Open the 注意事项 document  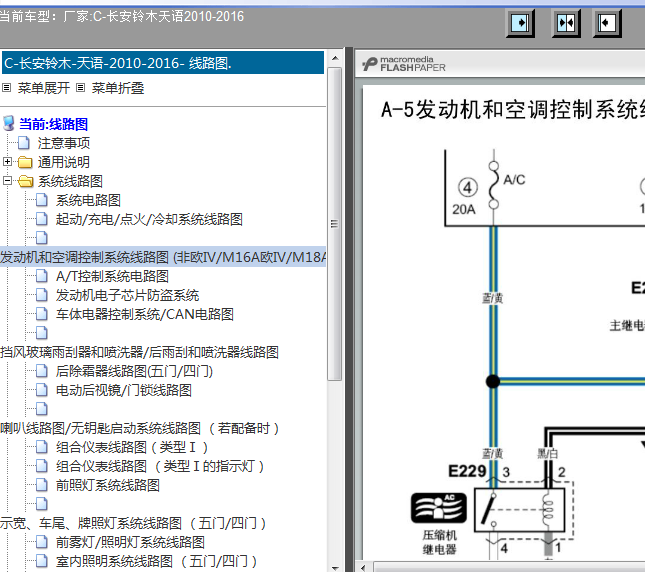[64, 143]
